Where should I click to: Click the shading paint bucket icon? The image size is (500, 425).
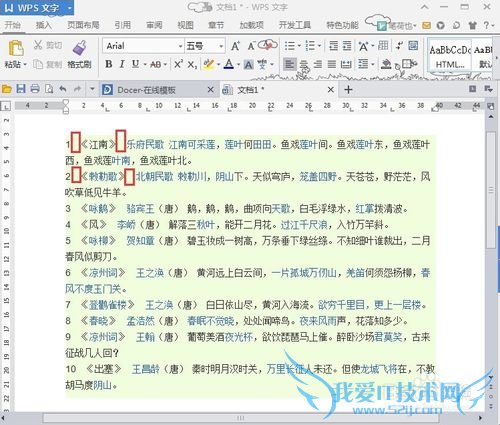(x=386, y=64)
